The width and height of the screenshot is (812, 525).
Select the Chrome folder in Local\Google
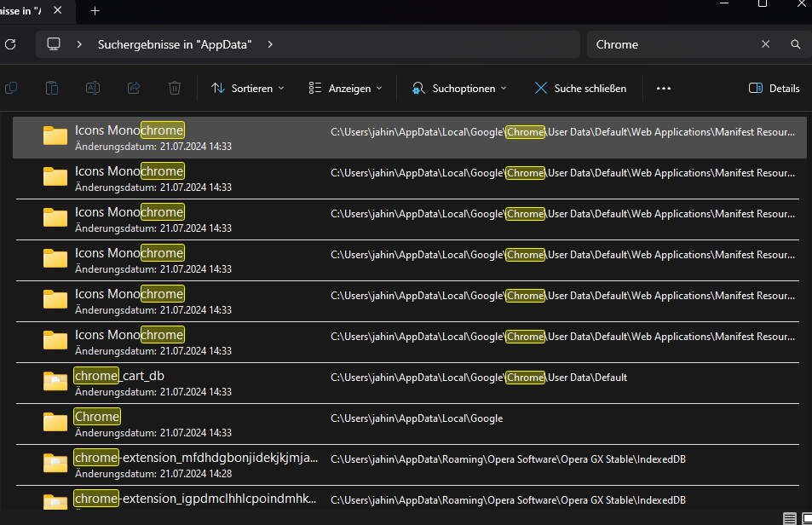(x=410, y=424)
